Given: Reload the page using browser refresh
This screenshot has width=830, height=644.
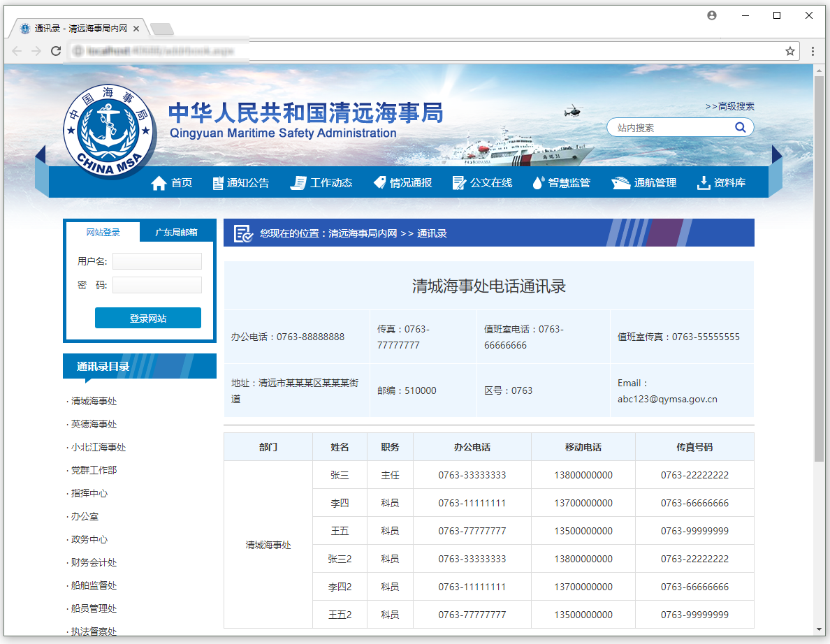Looking at the screenshot, I should pyautogui.click(x=56, y=51).
